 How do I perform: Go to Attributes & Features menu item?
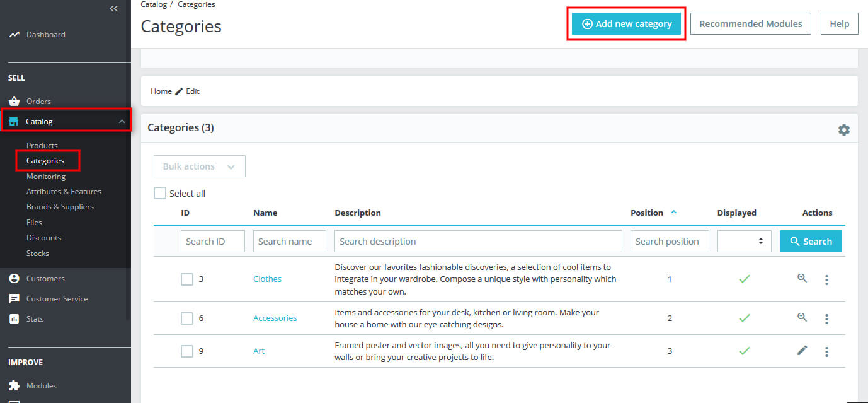tap(64, 192)
